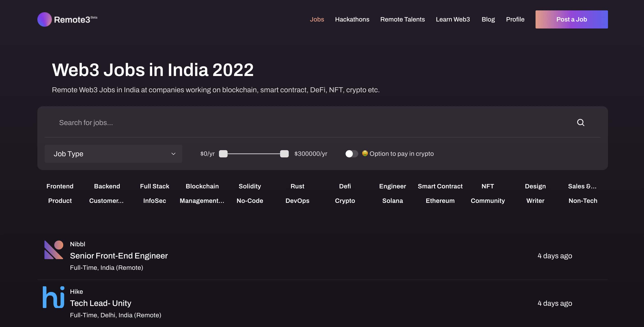644x327 pixels.
Task: Click the Post a Job button
Action: coord(572,19)
